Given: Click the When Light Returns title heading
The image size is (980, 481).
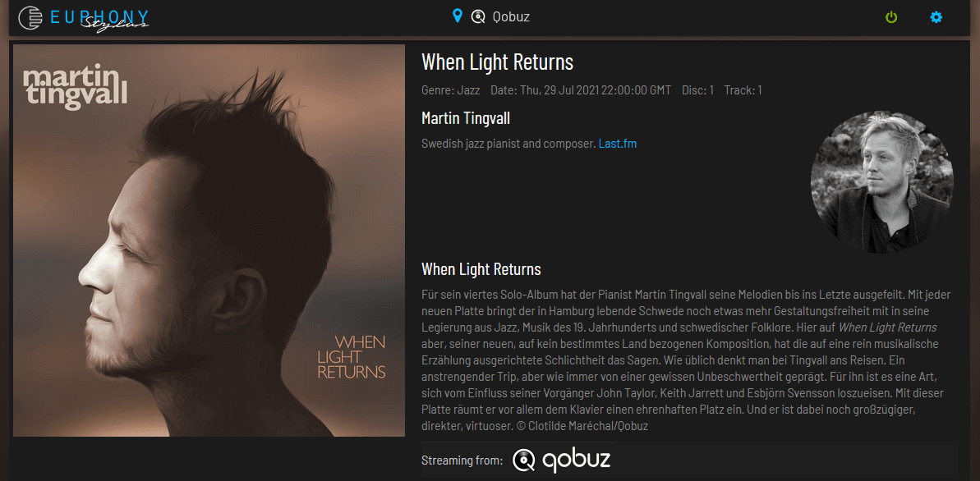Looking at the screenshot, I should point(498,62).
